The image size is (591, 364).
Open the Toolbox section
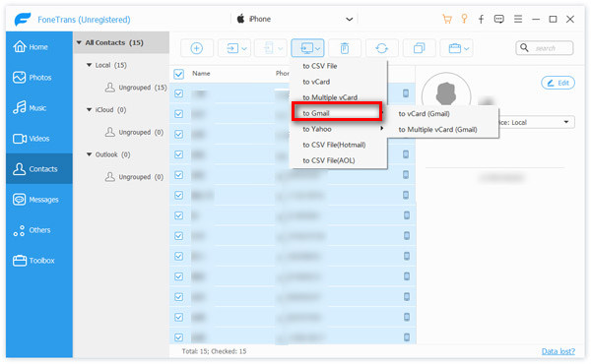pos(38,260)
